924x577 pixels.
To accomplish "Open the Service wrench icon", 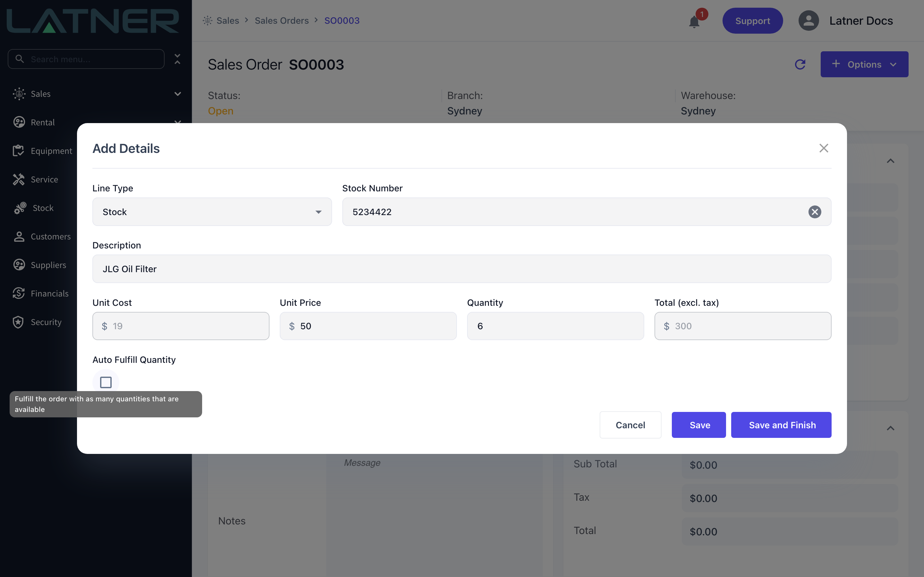I will (x=19, y=180).
